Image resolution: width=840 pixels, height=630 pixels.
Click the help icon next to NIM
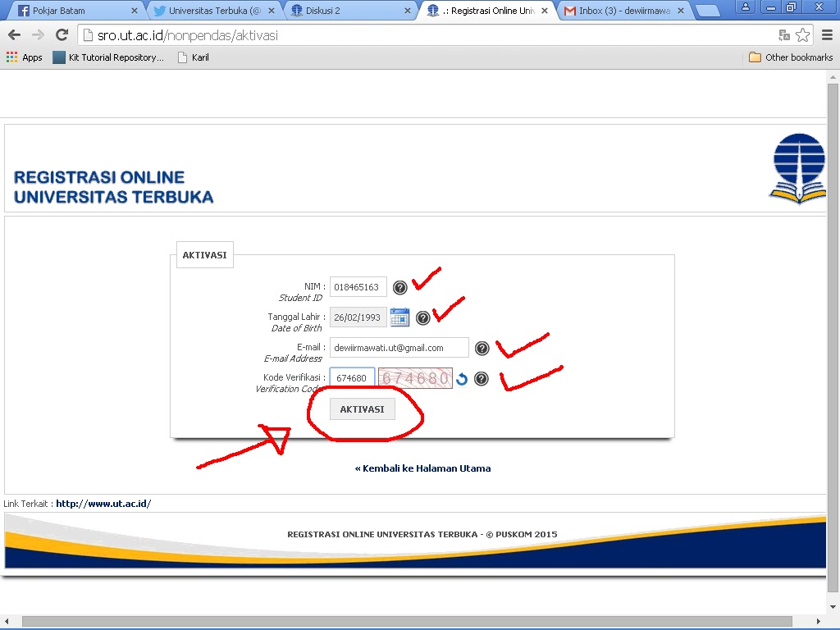(x=400, y=288)
